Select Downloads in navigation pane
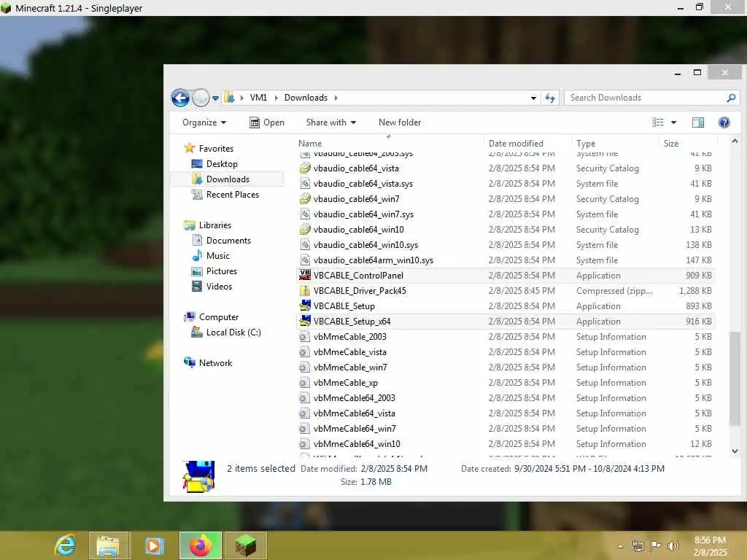747x560 pixels. 228,179
